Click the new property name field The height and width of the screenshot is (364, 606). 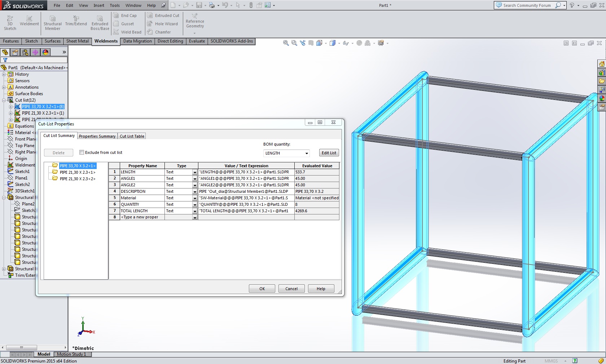142,217
